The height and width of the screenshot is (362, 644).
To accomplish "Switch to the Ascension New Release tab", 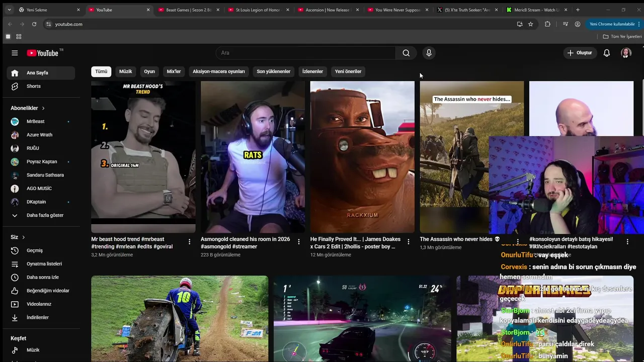I will tap(328, 10).
